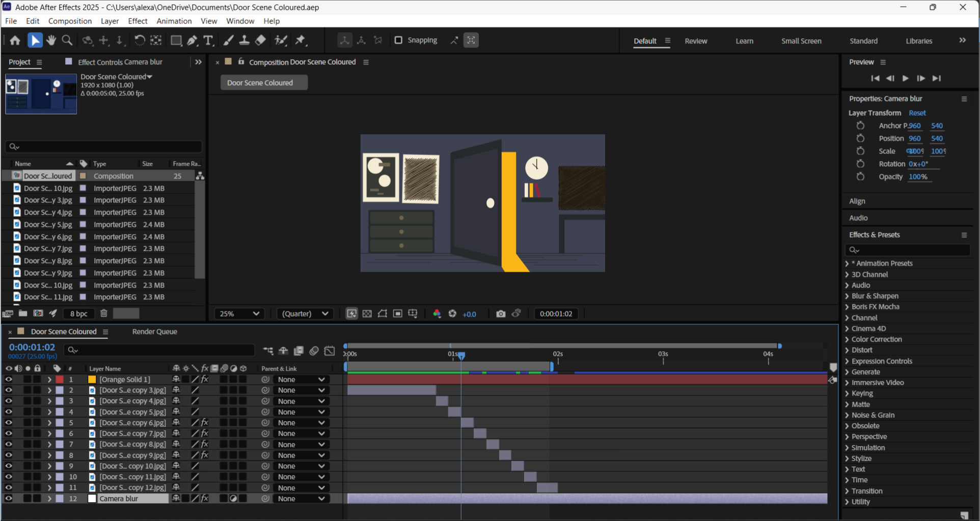This screenshot has height=521, width=980.
Task: Click the 8 bpc color depth button
Action: click(78, 314)
